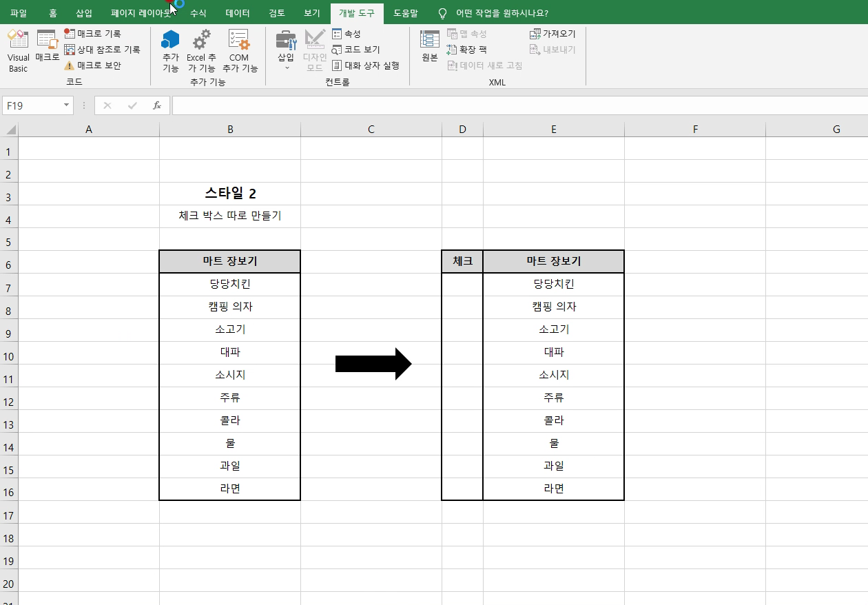Open the Visual Basic editor
This screenshot has width=868, height=605.
tap(19, 51)
